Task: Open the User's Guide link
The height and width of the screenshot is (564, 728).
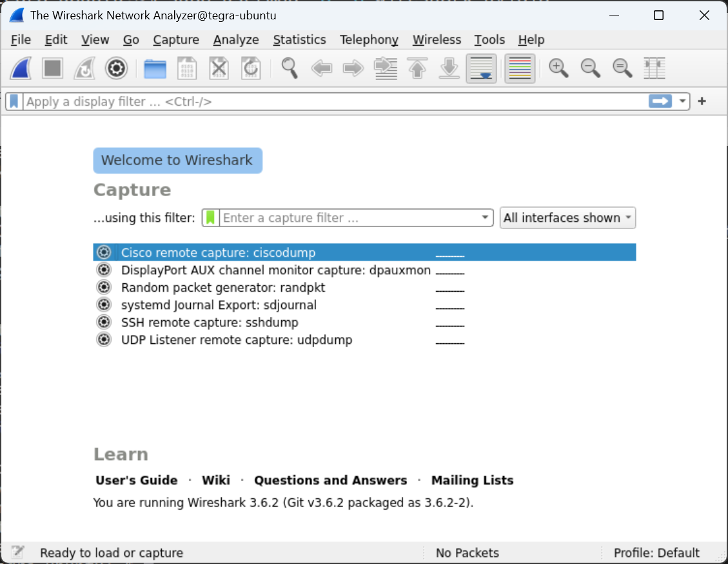Action: [x=137, y=480]
